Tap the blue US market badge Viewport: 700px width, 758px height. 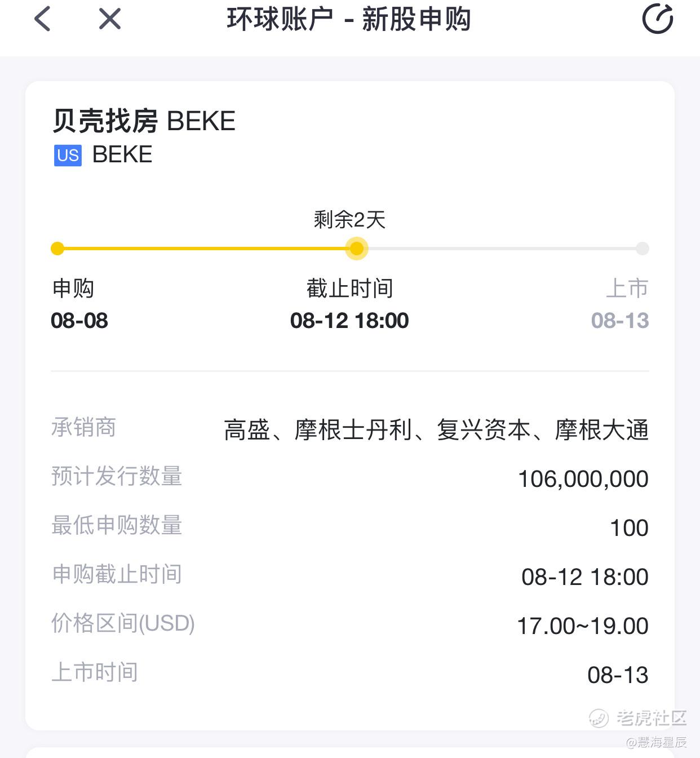pyautogui.click(x=68, y=155)
